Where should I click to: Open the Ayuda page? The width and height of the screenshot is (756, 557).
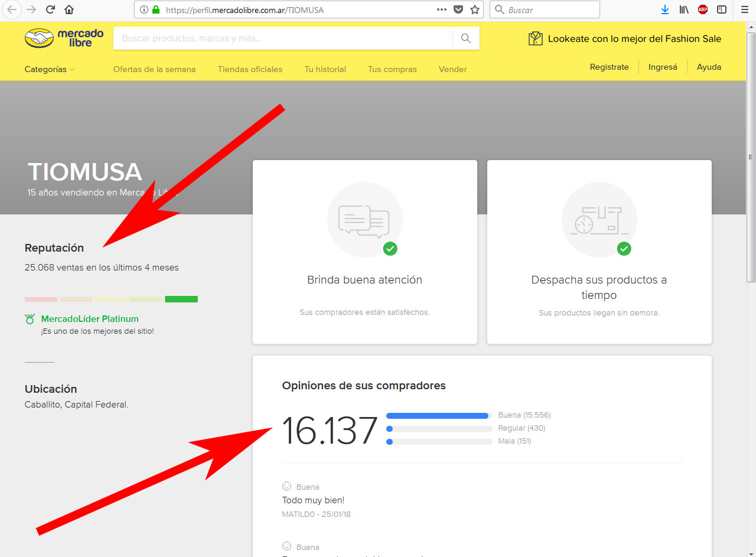click(x=709, y=67)
